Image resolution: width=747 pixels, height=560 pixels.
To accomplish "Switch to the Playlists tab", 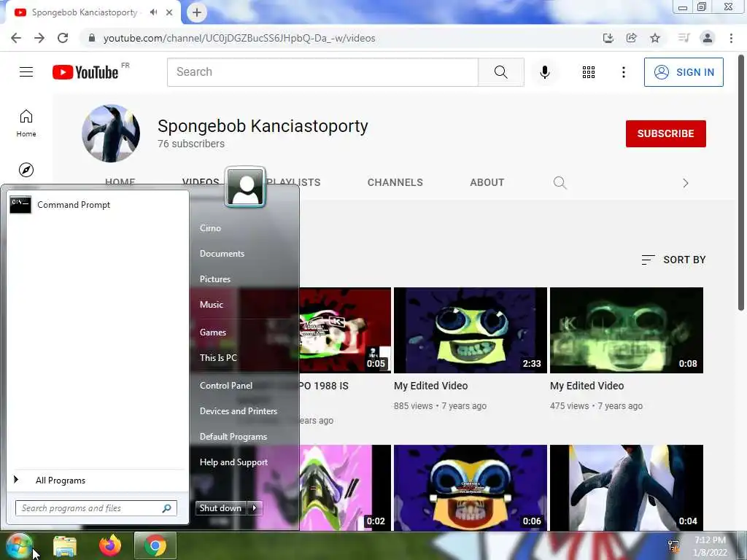I will [x=293, y=182].
